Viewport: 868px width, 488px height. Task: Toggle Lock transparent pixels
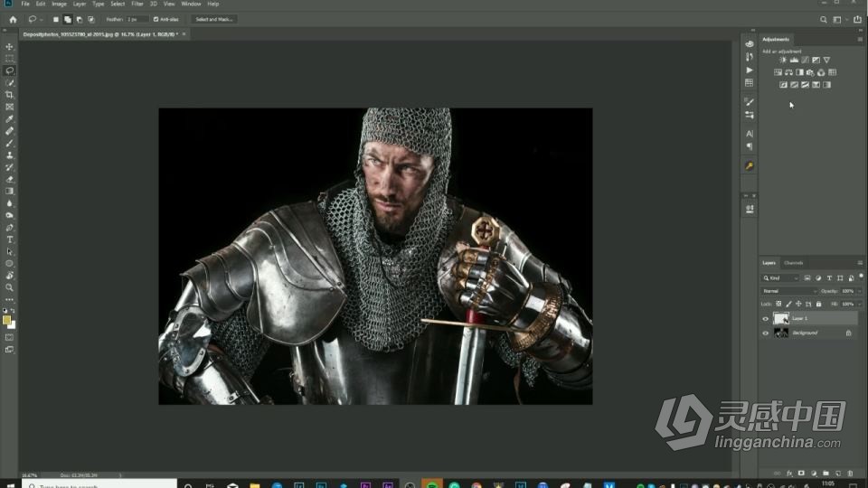coord(778,304)
